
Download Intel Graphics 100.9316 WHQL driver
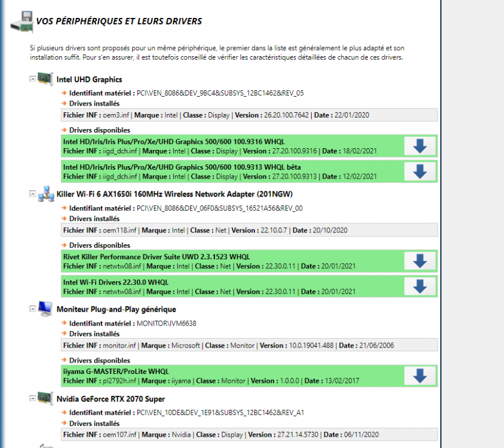tap(420, 146)
